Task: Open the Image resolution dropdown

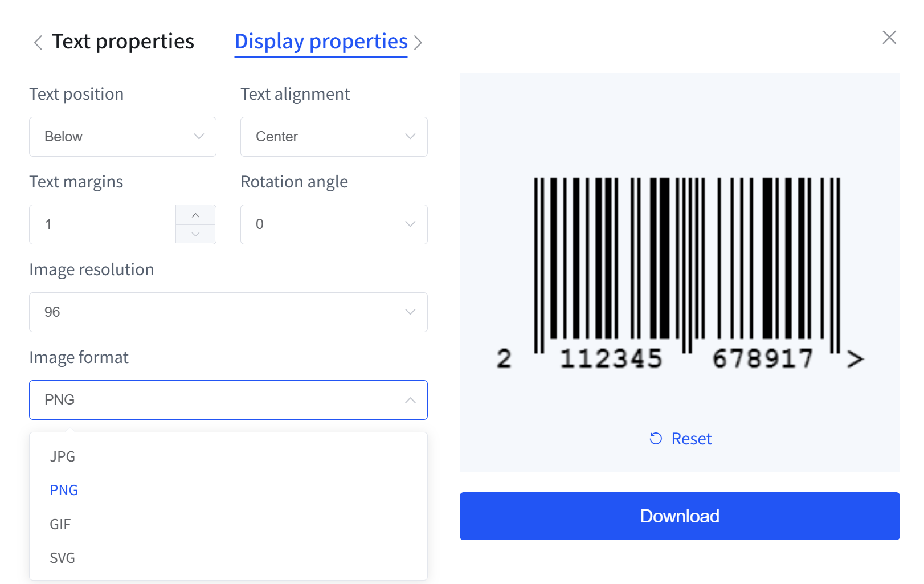Action: pos(228,312)
